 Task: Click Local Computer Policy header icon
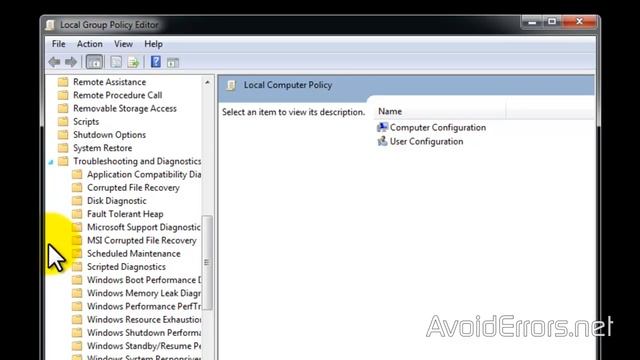231,85
